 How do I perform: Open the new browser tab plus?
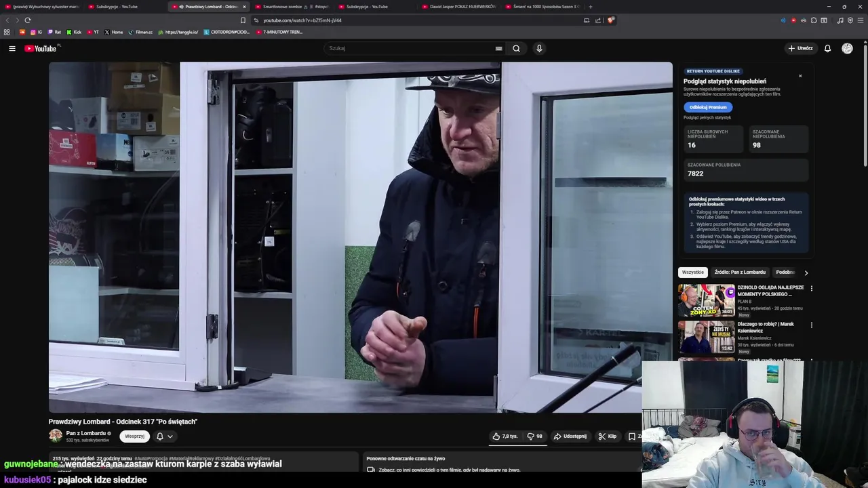590,7
